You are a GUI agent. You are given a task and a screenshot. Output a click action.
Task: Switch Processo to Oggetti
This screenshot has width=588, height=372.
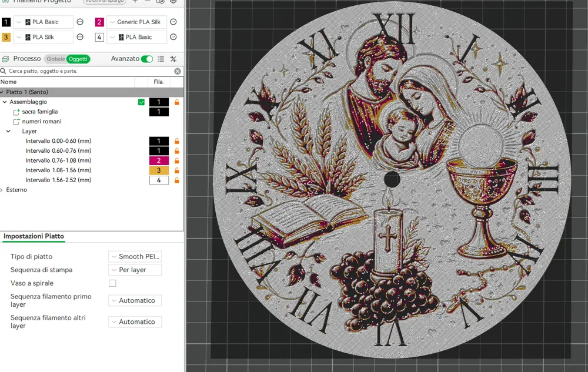(78, 59)
